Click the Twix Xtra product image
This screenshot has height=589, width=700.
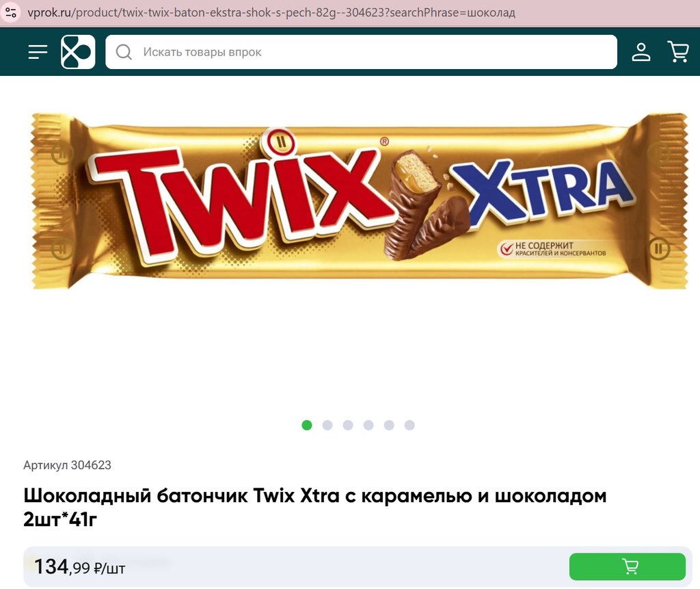click(x=359, y=201)
